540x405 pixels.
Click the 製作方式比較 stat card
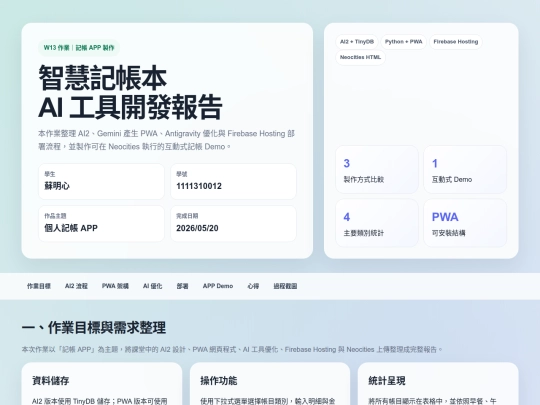pos(377,169)
